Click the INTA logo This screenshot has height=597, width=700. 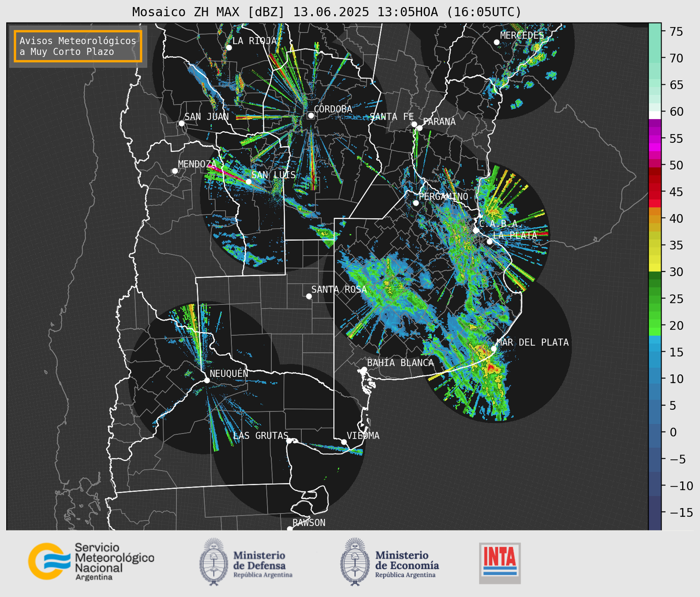pos(500,563)
